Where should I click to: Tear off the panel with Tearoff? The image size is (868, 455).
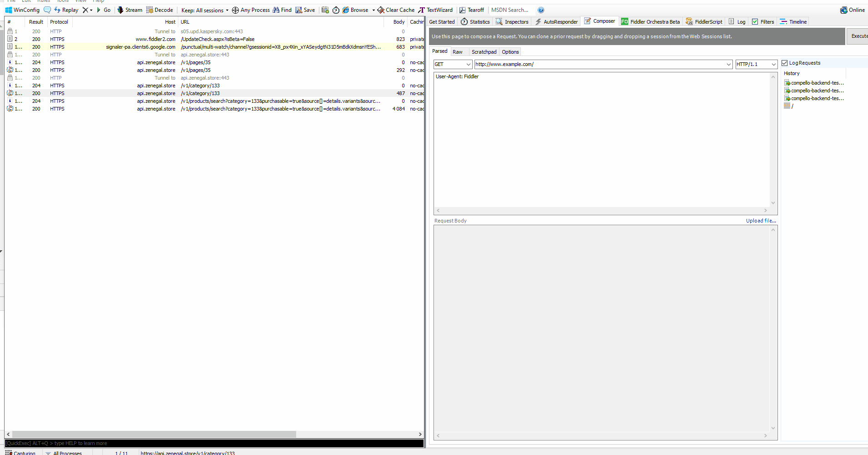click(472, 10)
